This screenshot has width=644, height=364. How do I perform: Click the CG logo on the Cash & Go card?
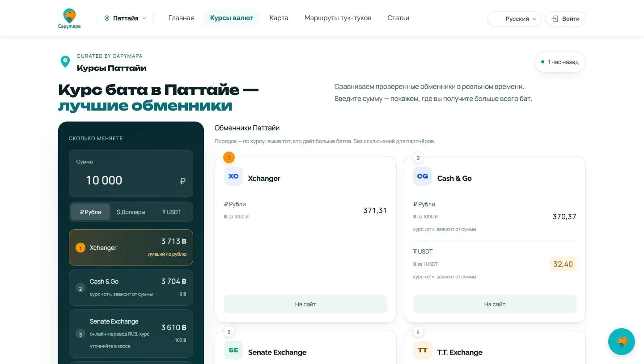tap(423, 176)
